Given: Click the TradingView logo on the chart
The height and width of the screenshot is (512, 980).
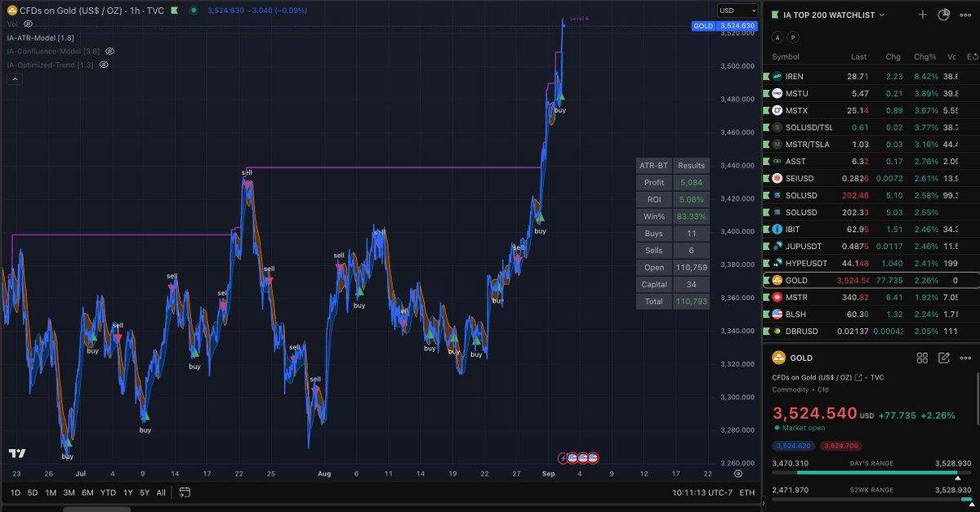Looking at the screenshot, I should (x=18, y=455).
